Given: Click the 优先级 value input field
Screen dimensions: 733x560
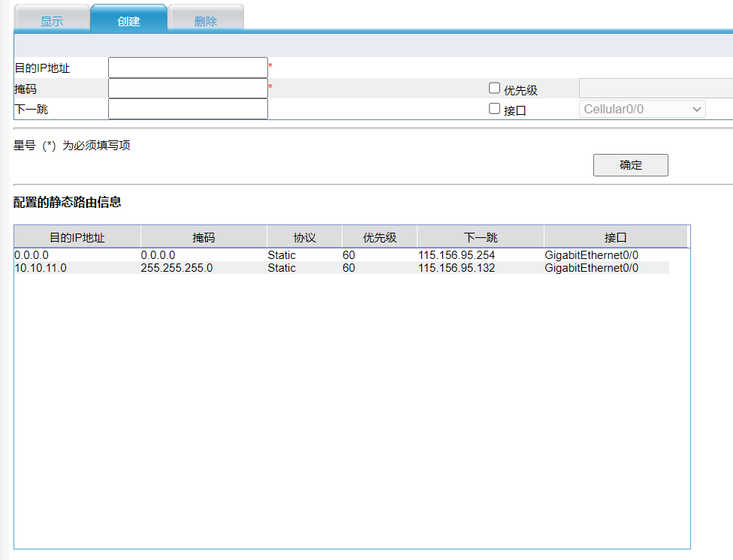Looking at the screenshot, I should point(656,89).
